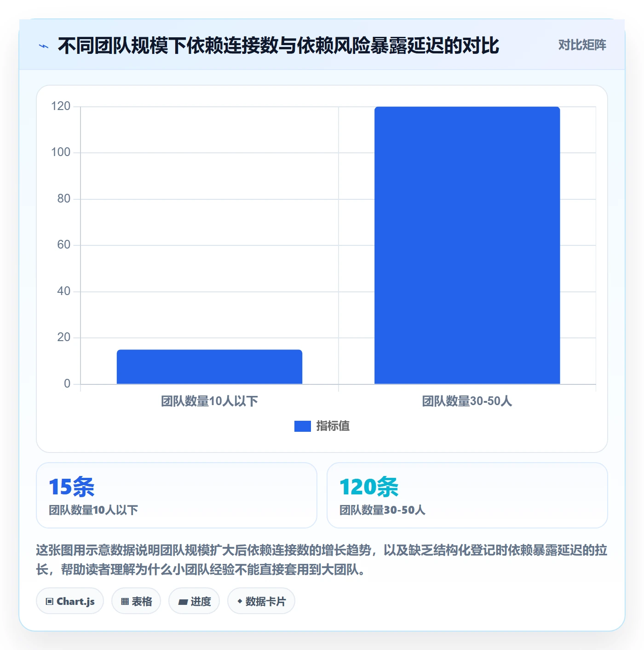
Task: Click the x-axis label 团队数量30-50人
Action: (x=467, y=401)
